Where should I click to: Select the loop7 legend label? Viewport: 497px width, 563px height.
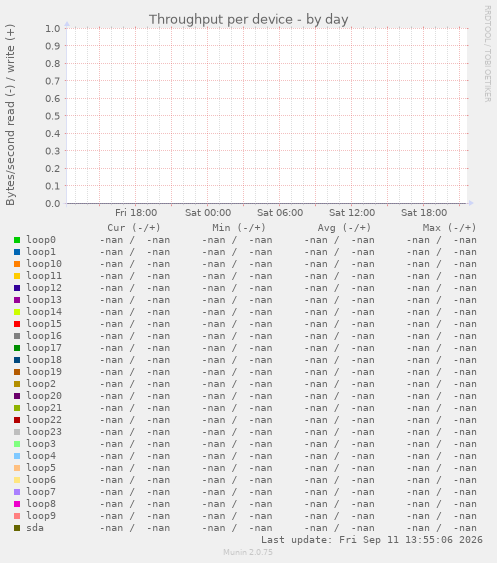(x=41, y=492)
